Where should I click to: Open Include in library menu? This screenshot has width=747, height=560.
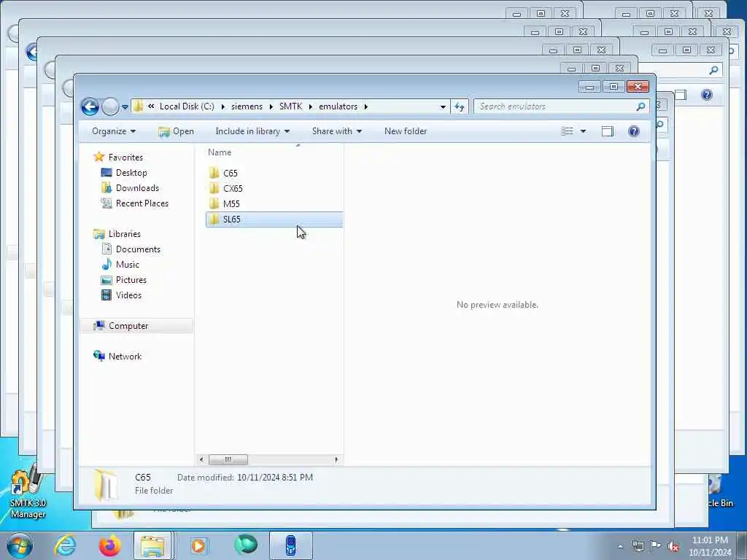coord(252,131)
